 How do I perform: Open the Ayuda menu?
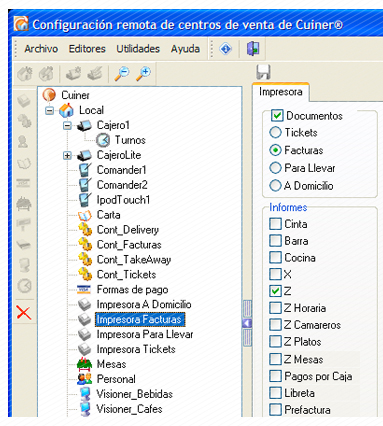[185, 49]
